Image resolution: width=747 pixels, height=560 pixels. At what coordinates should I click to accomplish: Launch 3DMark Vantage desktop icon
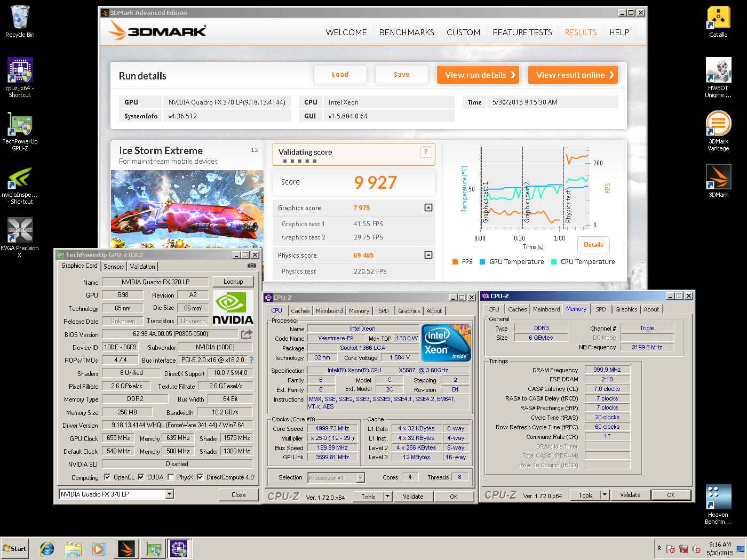click(718, 131)
